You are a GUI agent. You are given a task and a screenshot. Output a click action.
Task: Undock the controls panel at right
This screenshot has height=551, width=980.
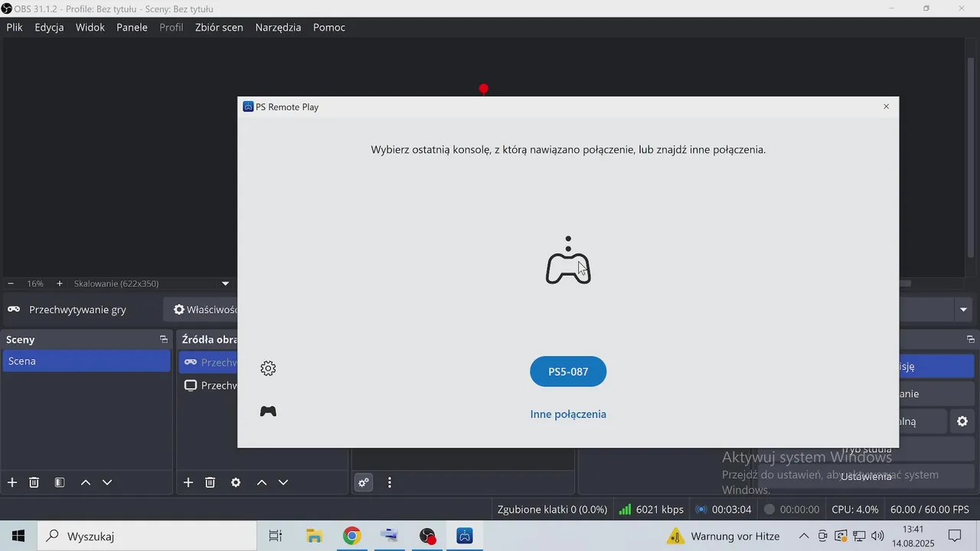coord(971,339)
